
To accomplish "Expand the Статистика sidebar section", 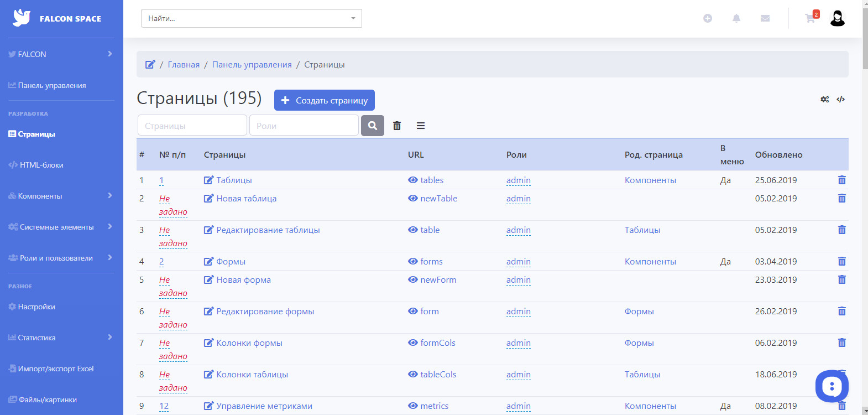I will 61,338.
